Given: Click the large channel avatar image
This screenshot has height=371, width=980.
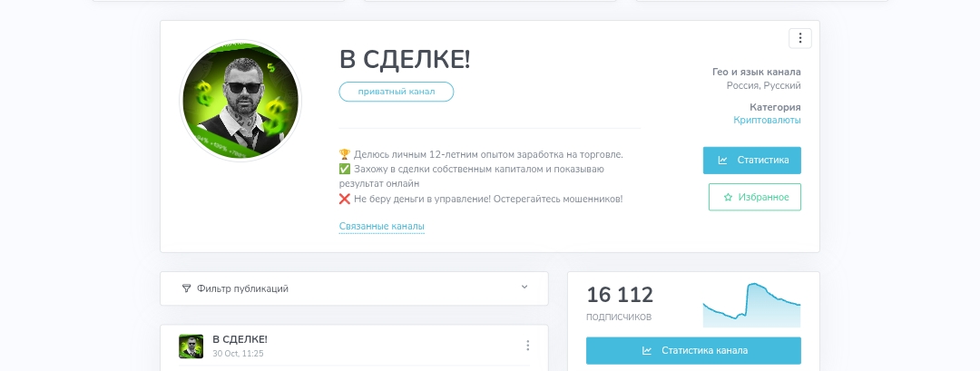Looking at the screenshot, I should 240,101.
